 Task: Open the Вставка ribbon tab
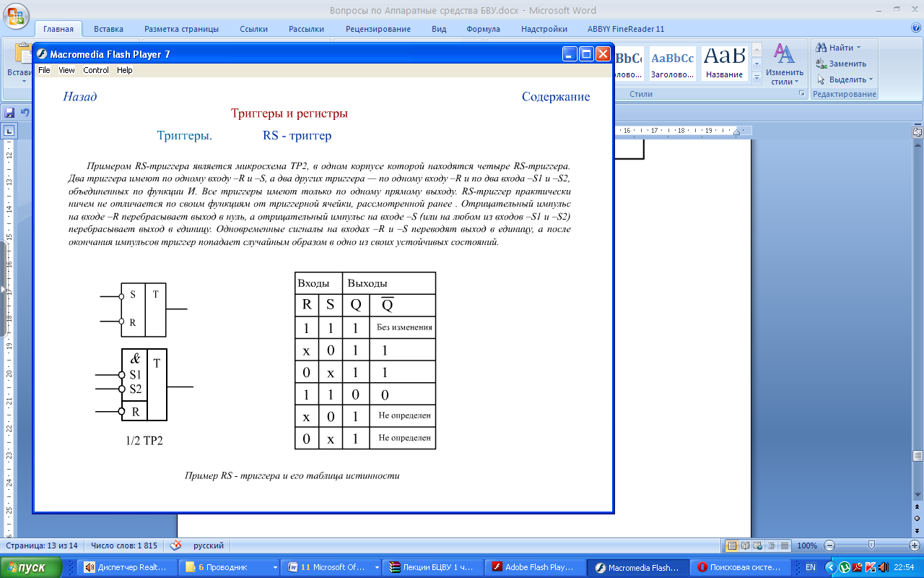(x=108, y=29)
